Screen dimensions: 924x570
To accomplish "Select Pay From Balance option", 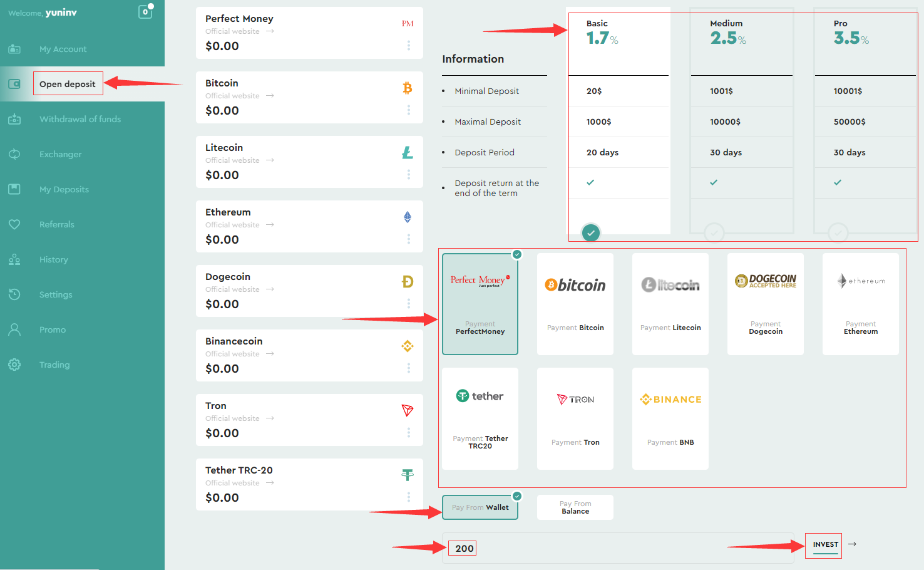I will coord(575,507).
